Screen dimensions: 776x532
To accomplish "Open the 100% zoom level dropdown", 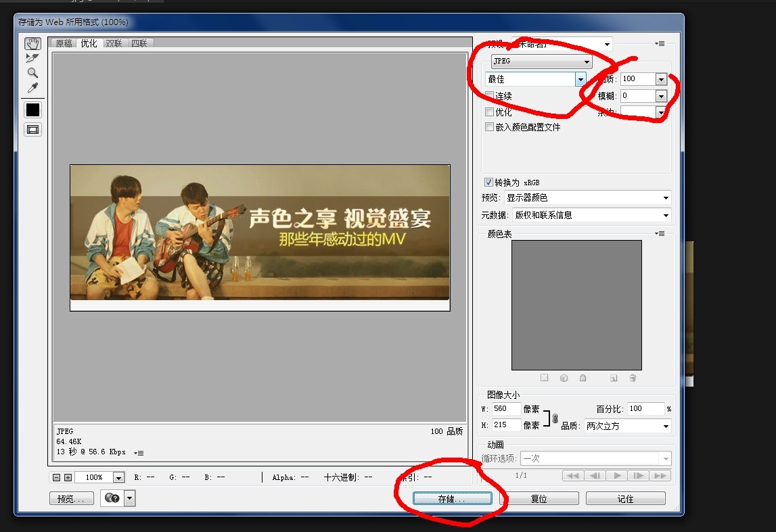I will pos(118,478).
